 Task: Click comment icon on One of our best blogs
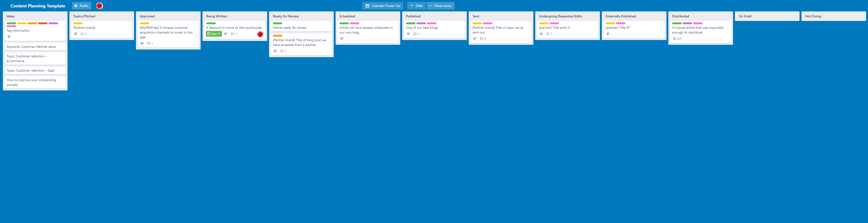[415, 34]
